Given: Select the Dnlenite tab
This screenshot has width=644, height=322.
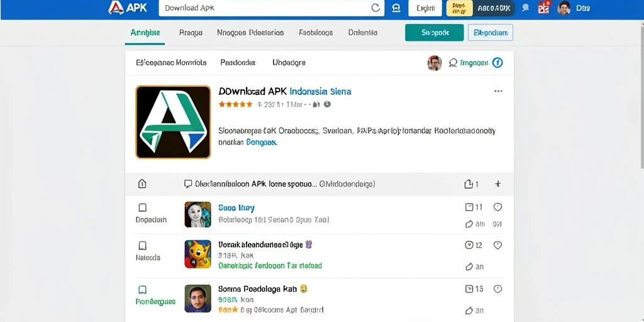Looking at the screenshot, I should click(x=363, y=33).
